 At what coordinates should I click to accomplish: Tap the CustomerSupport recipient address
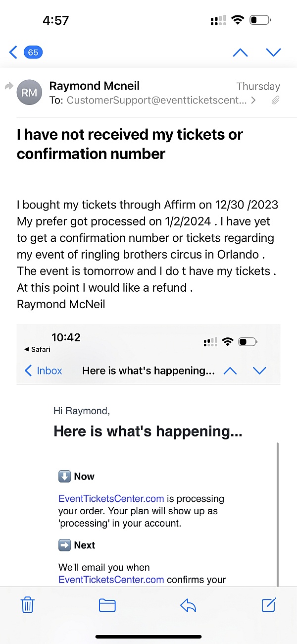(x=156, y=101)
